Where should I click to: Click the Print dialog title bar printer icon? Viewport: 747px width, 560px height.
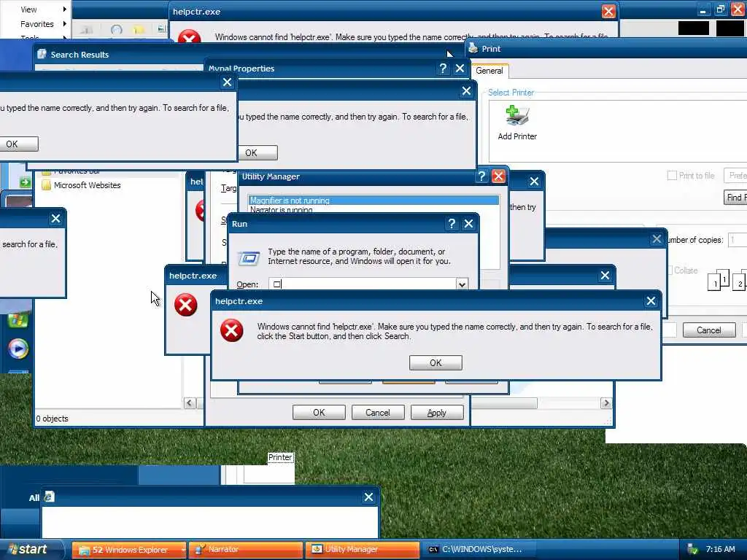click(473, 48)
